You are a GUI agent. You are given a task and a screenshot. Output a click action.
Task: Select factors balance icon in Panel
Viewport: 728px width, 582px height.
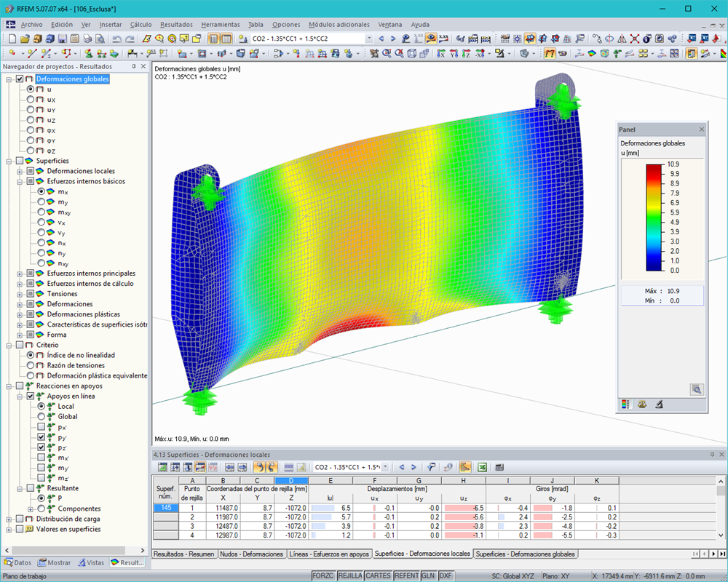[x=642, y=404]
